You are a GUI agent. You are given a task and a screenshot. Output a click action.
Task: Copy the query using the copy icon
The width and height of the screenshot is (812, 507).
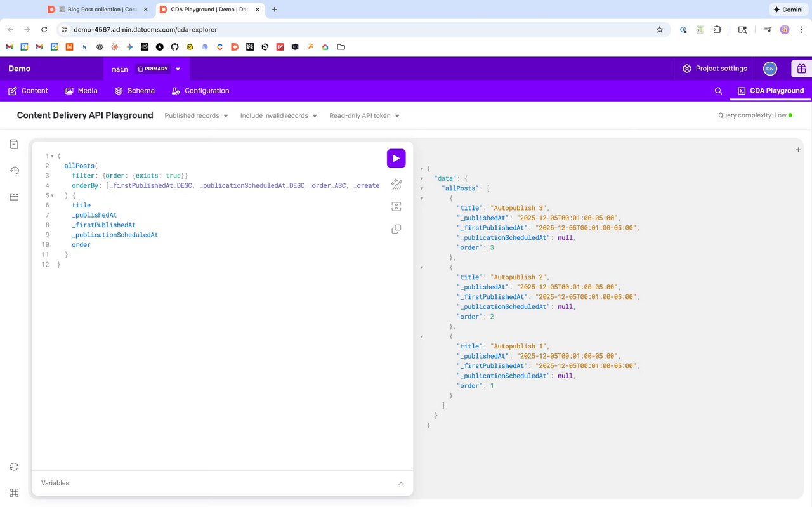pos(396,229)
